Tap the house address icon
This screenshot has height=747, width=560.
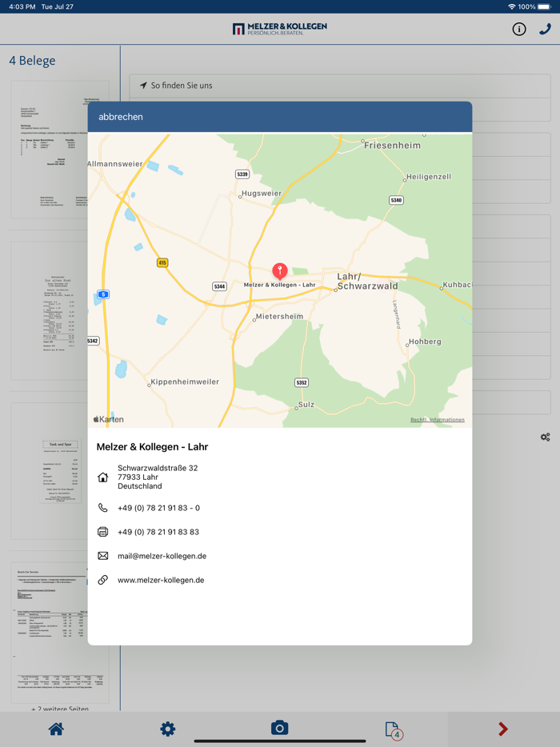103,477
